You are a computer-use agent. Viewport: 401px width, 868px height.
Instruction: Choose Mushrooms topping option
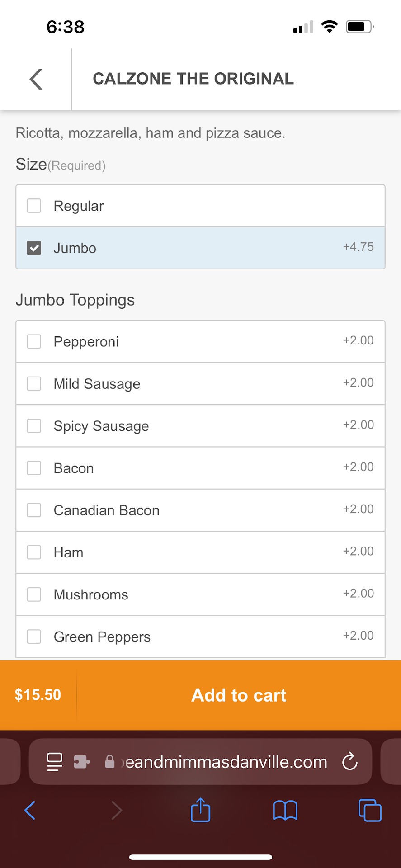click(x=34, y=594)
